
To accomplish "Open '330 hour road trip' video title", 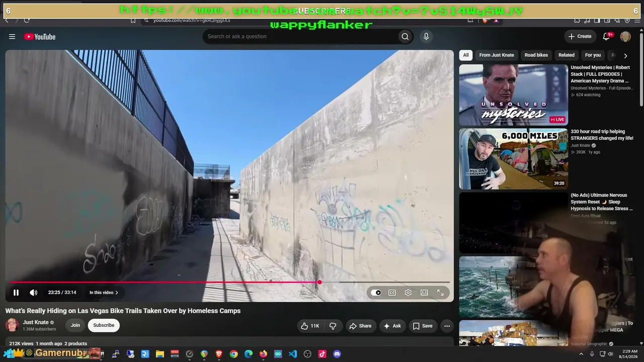I will [602, 135].
